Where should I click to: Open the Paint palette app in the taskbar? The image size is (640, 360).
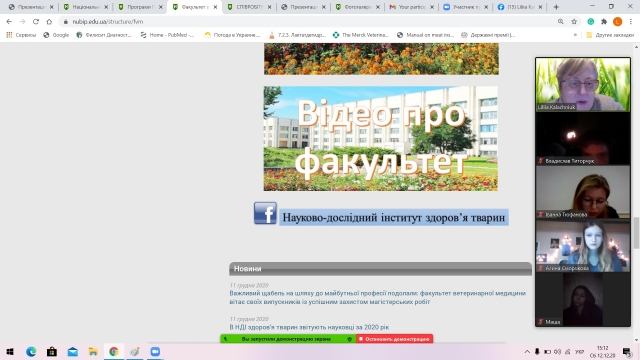[x=135, y=351]
